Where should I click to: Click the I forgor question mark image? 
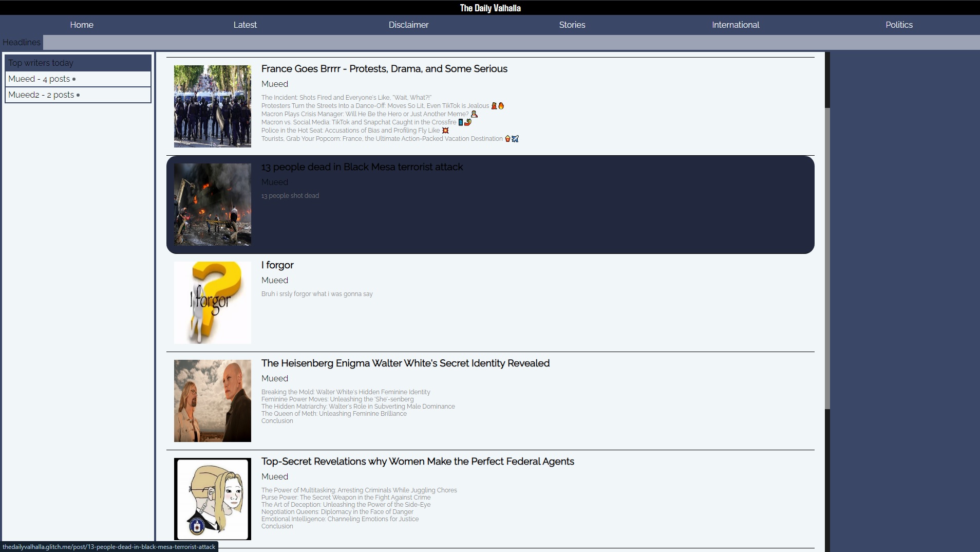click(212, 302)
